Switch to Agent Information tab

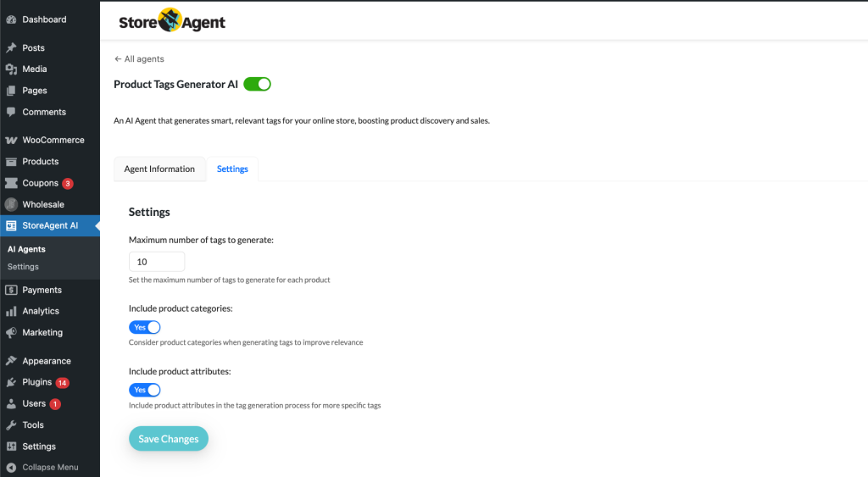tap(159, 169)
